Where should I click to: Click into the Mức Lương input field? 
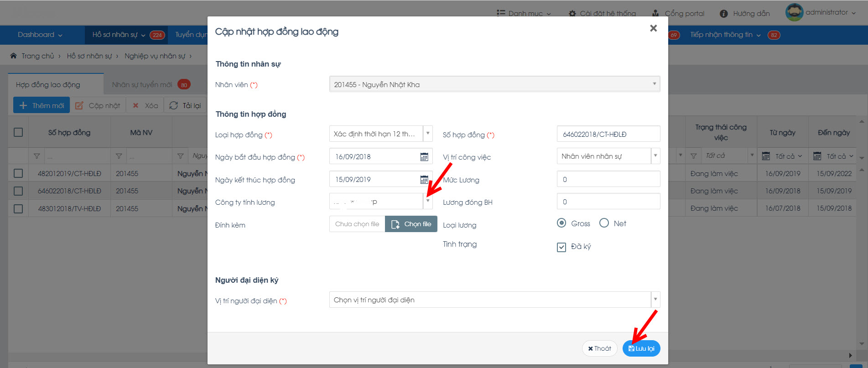click(x=608, y=179)
